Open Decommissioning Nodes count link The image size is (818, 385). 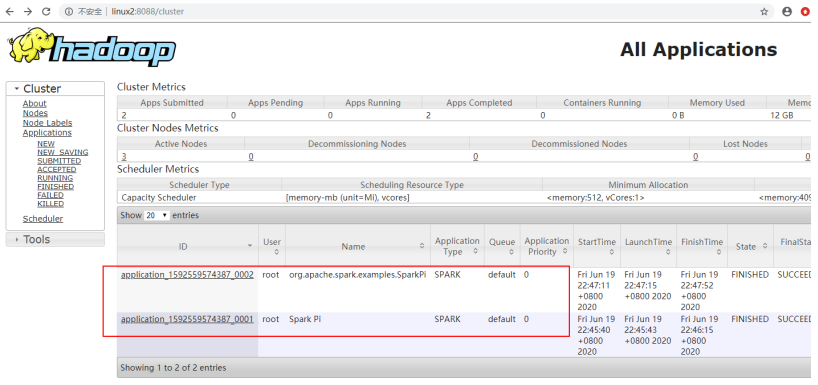[251, 156]
